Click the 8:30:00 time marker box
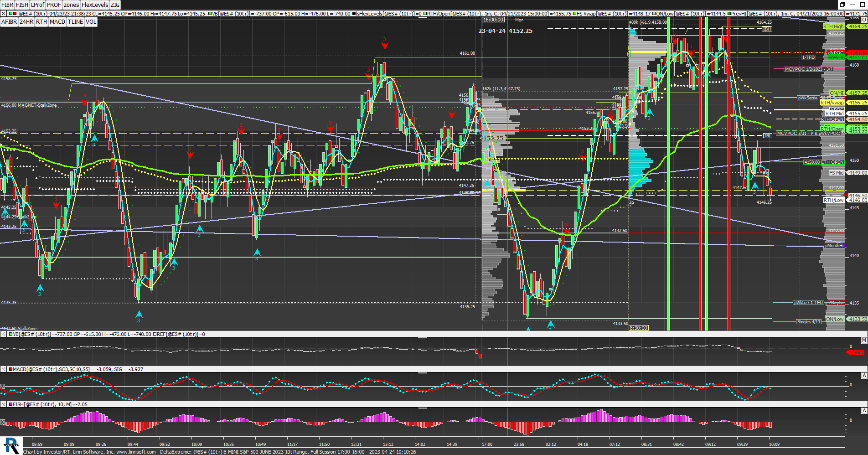868x455 pixels. 639,328
